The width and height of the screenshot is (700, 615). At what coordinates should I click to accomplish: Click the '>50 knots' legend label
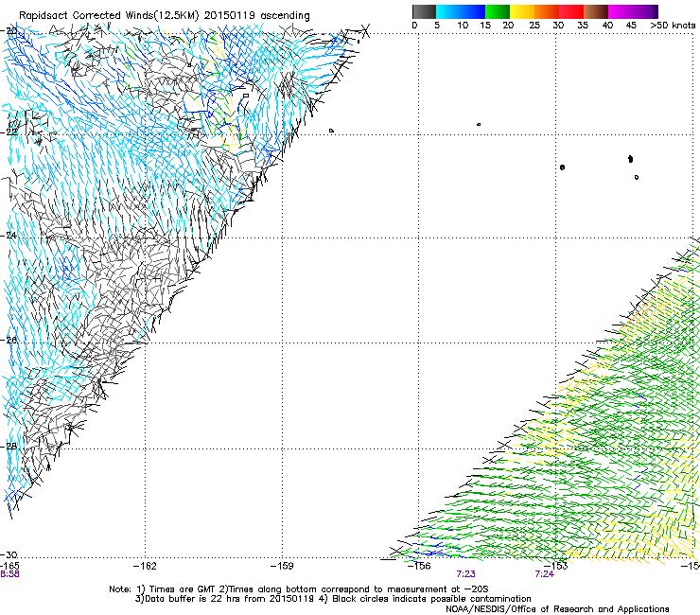673,25
